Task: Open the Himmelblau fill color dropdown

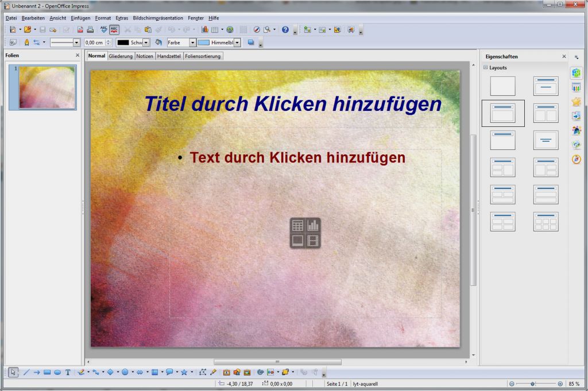Action: click(235, 42)
